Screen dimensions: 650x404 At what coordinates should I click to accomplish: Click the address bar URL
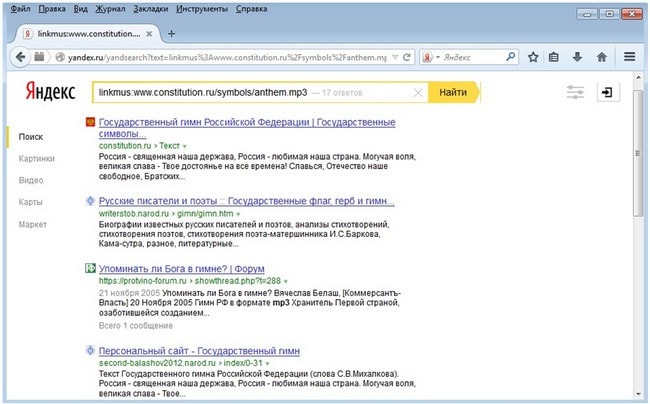point(228,57)
